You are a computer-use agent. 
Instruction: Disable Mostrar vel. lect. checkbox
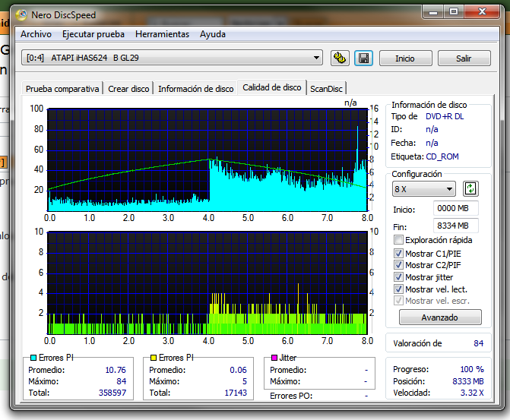[x=398, y=289]
